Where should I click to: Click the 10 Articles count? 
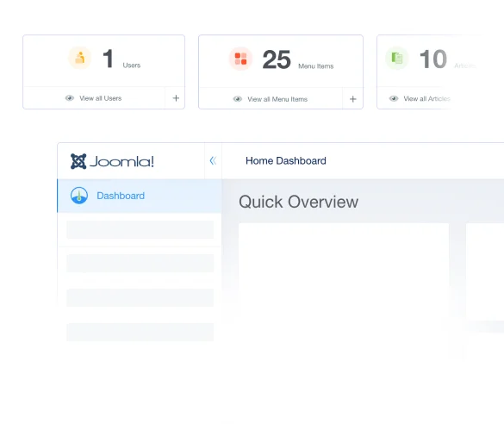(x=433, y=59)
